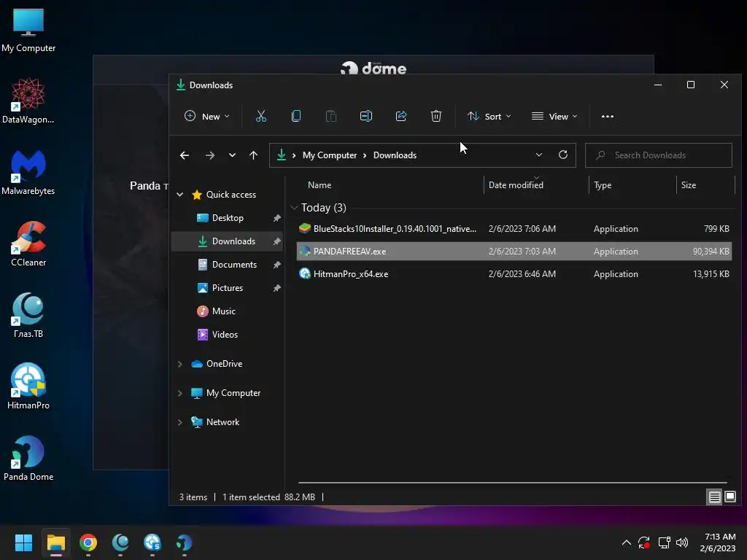This screenshot has width=747, height=560.
Task: Click the Copy icon in toolbar
Action: tap(296, 116)
